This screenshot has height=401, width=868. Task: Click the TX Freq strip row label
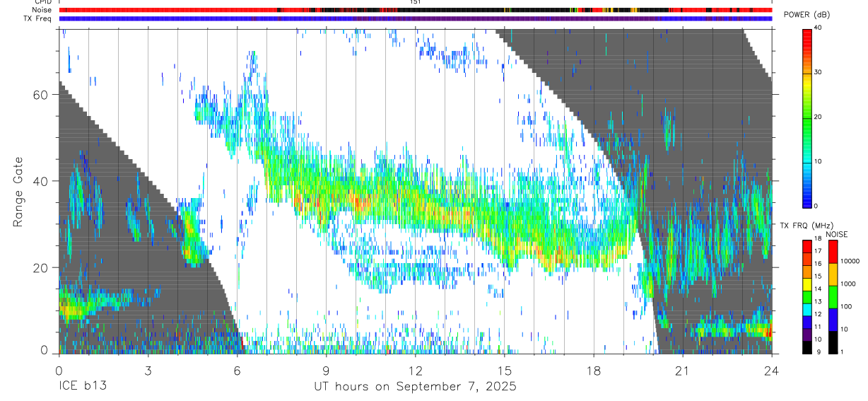pos(39,18)
